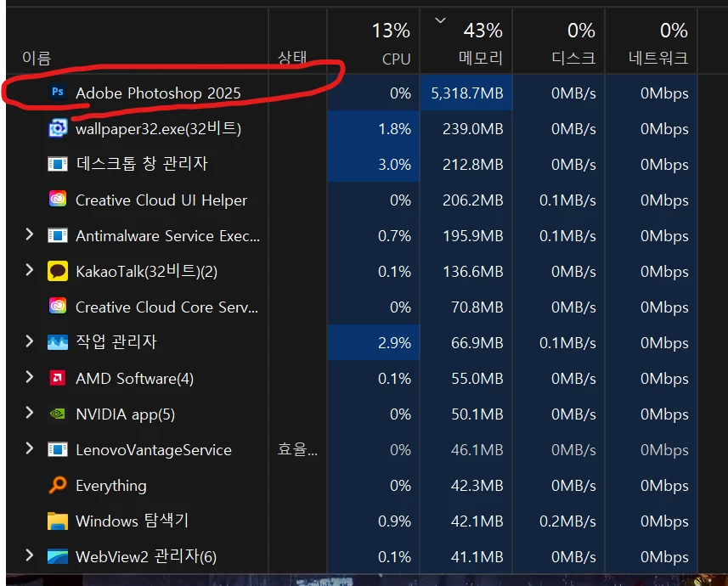Click the 206.2MB memory value
The image size is (728, 586).
point(472,200)
